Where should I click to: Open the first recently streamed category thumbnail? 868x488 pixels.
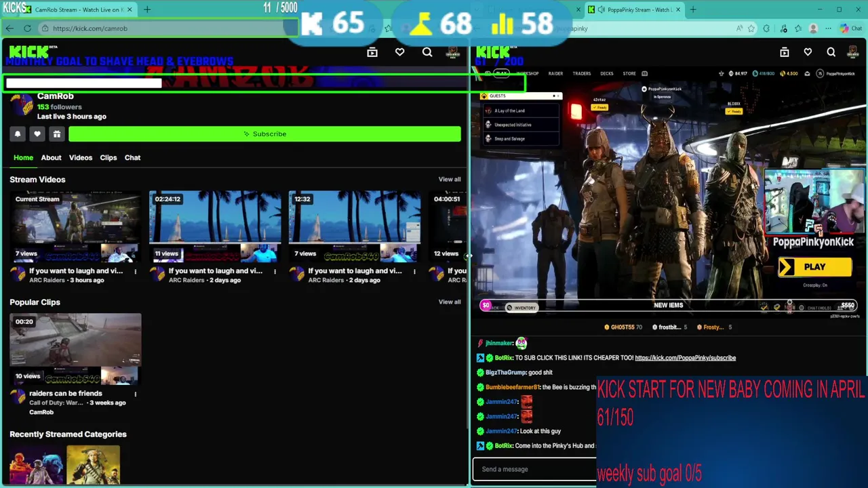pos(36,465)
